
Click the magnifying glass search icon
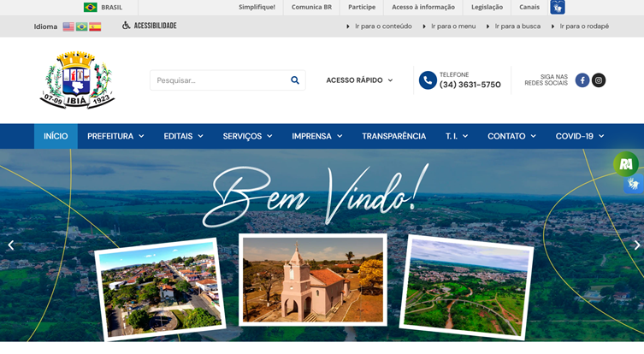point(295,80)
